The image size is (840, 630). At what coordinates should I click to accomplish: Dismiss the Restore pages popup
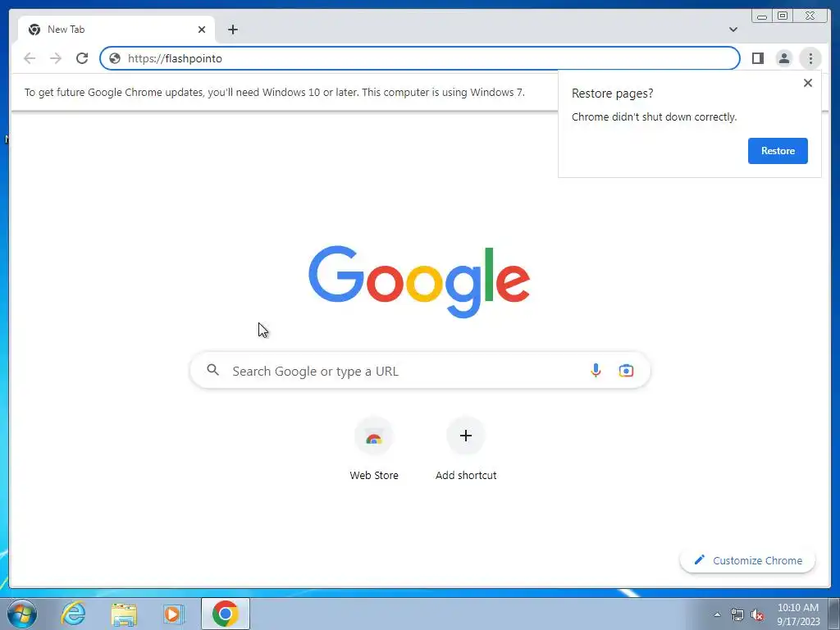(x=808, y=83)
